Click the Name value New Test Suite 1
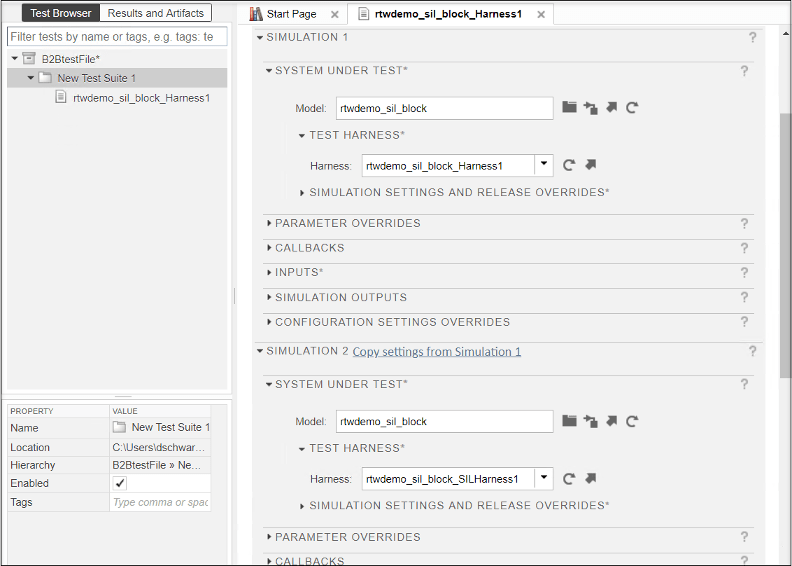792x566 pixels. click(171, 427)
